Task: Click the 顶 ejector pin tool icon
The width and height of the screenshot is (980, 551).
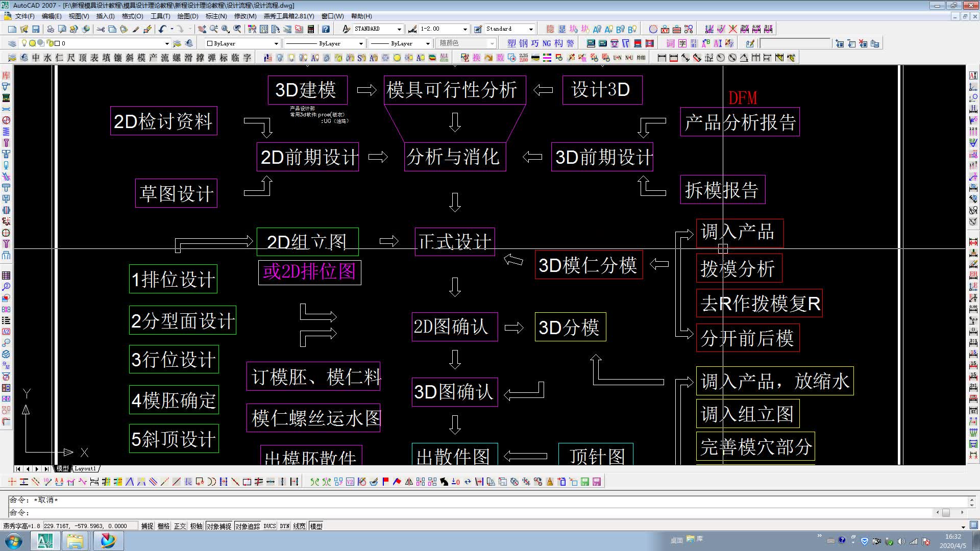Action: coord(83,58)
